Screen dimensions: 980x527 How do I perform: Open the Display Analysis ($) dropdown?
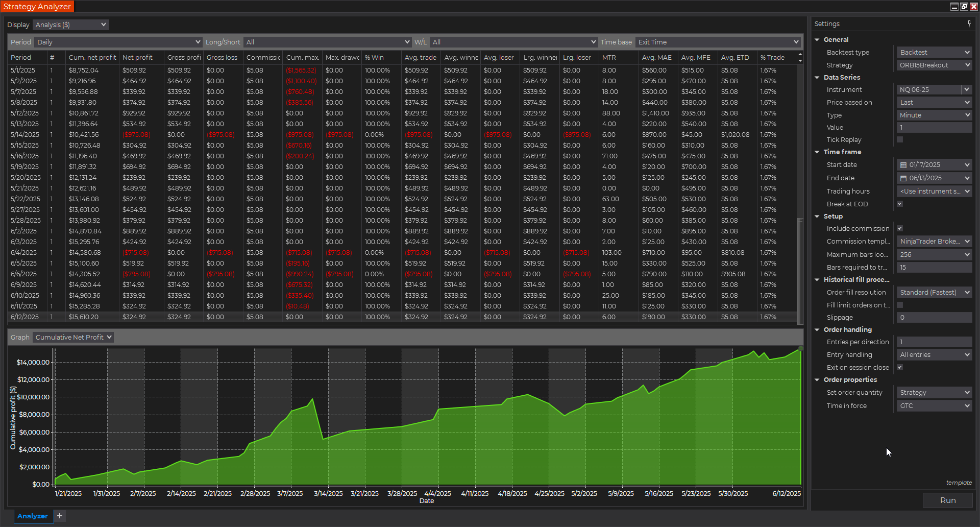pos(71,25)
